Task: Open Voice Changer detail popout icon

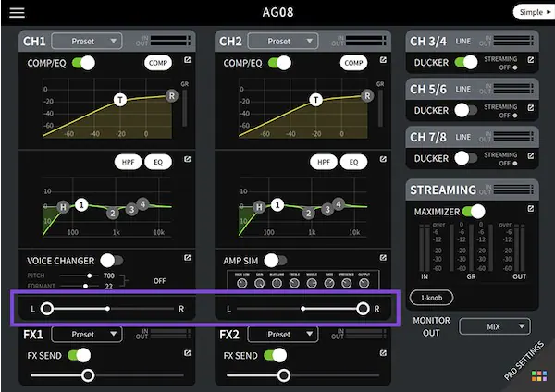Action: (x=187, y=258)
